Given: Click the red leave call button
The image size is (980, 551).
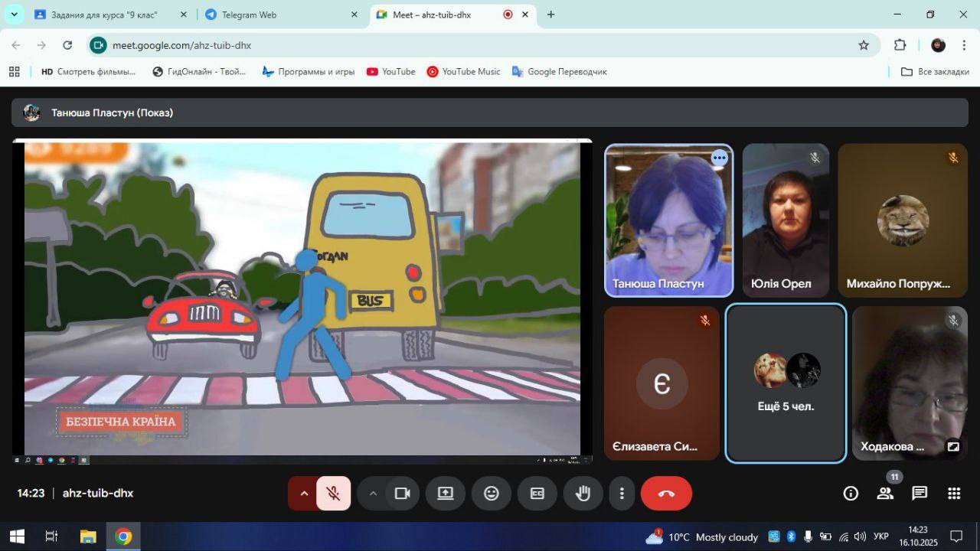Looking at the screenshot, I should click(666, 494).
